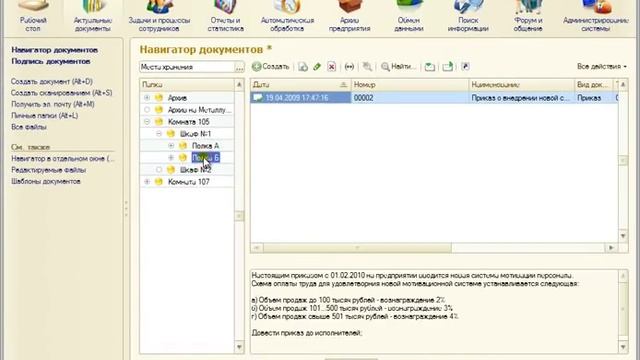The image size is (640, 360).
Task: Sort by the Дата column header
Action: [x=300, y=84]
